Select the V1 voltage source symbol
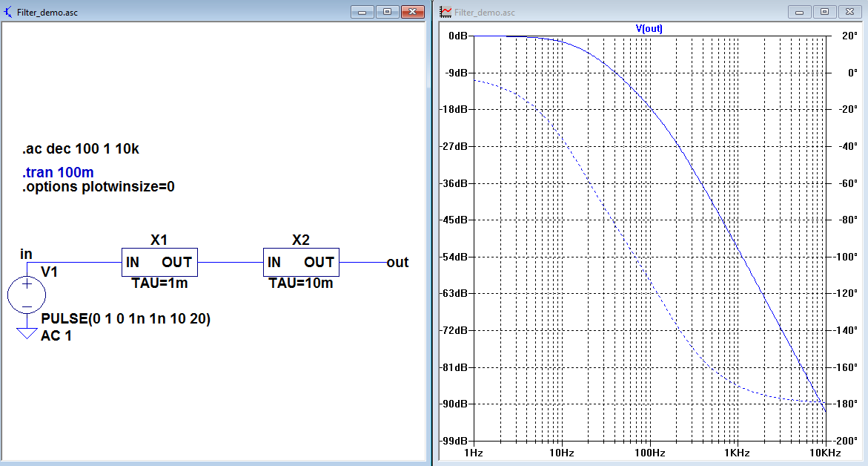 pos(27,295)
